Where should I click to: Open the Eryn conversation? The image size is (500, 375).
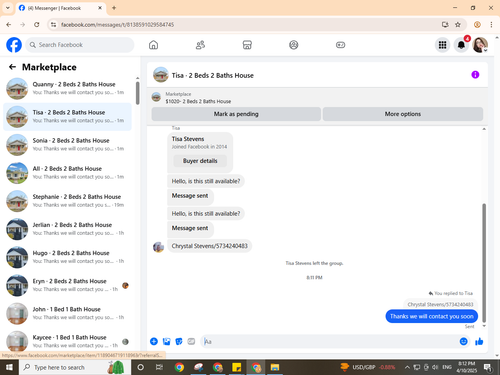click(x=67, y=285)
